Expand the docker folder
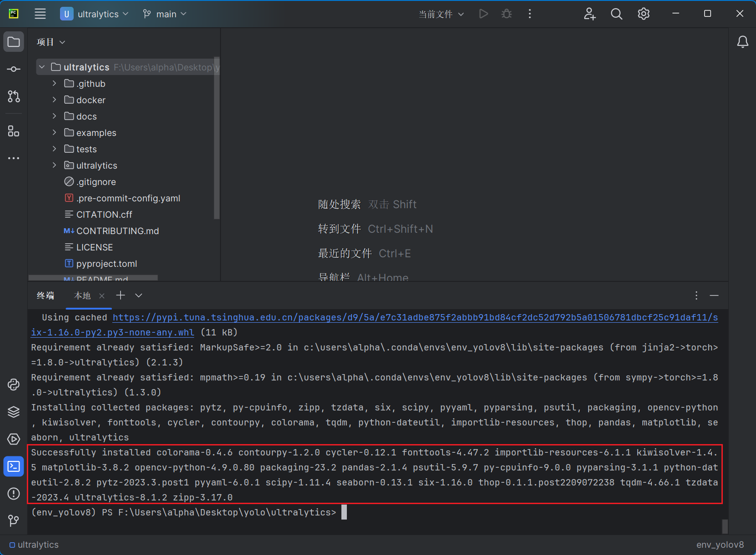This screenshot has width=756, height=555. pyautogui.click(x=54, y=100)
